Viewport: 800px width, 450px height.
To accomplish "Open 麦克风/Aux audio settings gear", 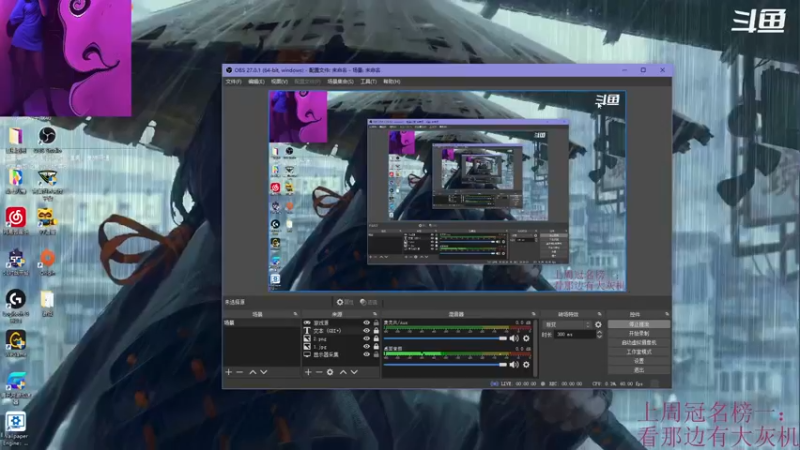I will coord(526,338).
